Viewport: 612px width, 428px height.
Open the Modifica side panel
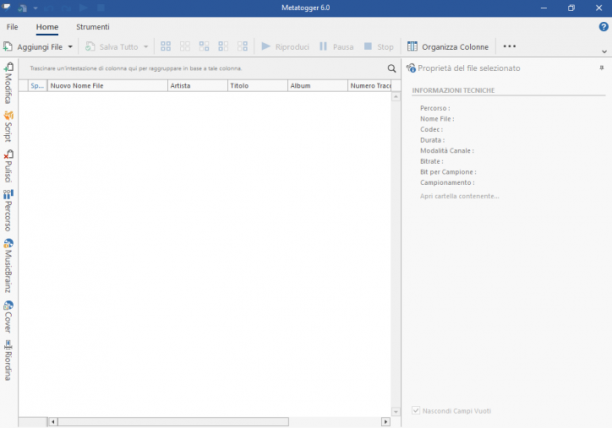pos(8,83)
